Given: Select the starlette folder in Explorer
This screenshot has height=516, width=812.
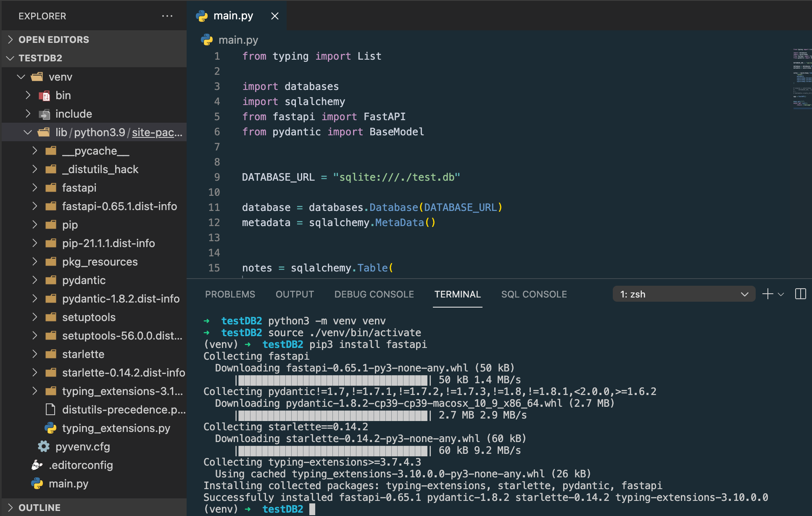Looking at the screenshot, I should [x=84, y=354].
